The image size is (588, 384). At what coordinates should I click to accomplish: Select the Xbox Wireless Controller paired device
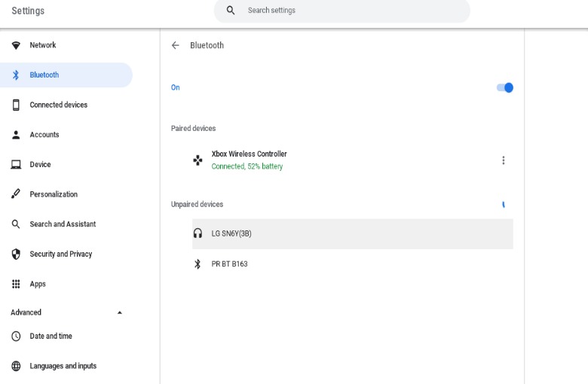(249, 160)
